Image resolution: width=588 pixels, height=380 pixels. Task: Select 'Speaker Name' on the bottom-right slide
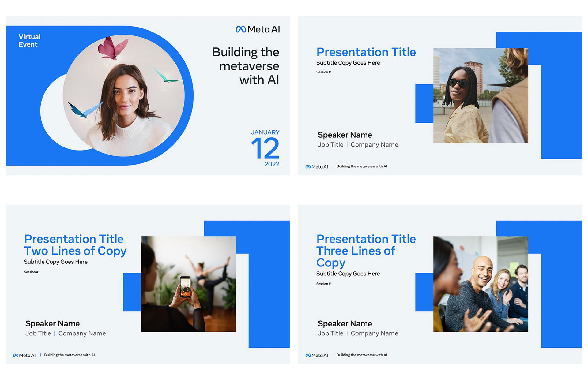(x=345, y=323)
